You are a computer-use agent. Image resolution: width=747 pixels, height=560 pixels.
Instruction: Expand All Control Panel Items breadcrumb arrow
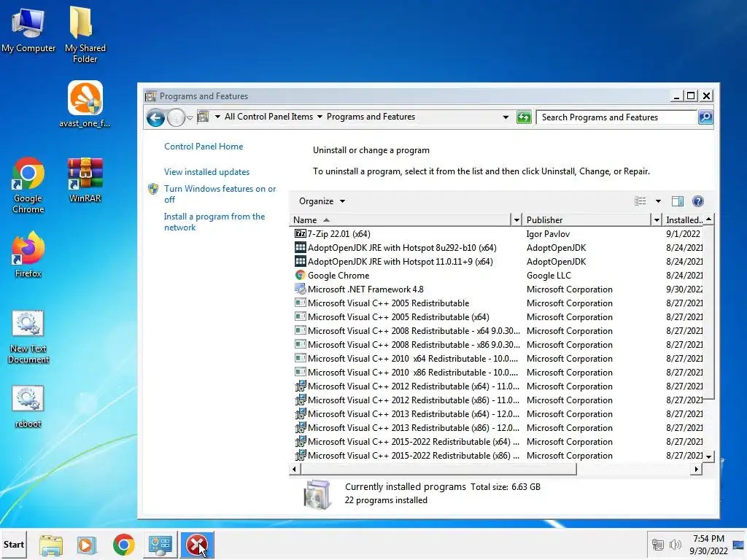[320, 117]
